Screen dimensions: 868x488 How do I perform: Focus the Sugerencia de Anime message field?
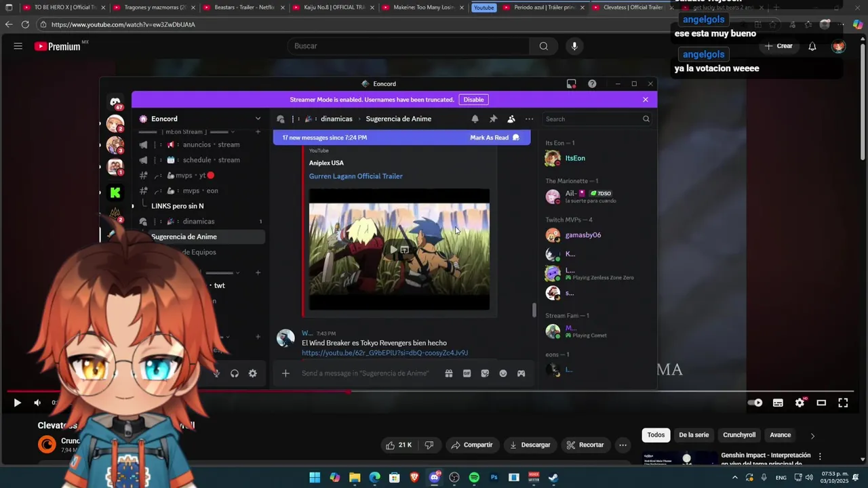366,373
